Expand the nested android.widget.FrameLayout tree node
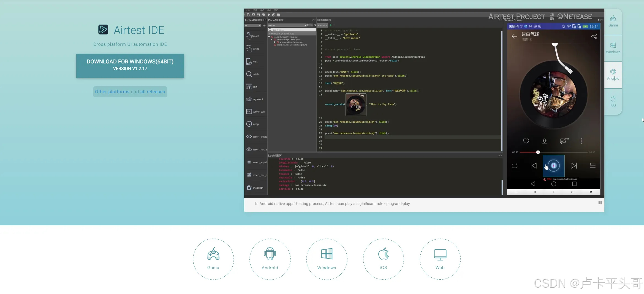 275,42
